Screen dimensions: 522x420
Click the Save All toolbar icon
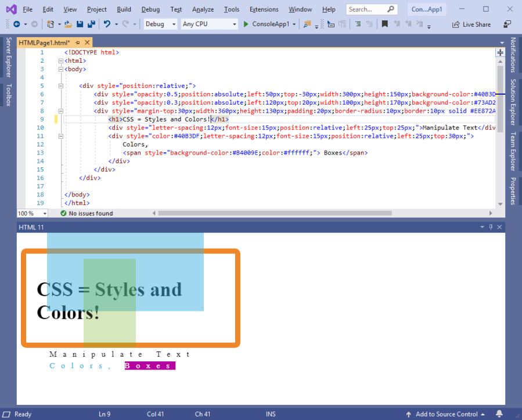[x=91, y=24]
